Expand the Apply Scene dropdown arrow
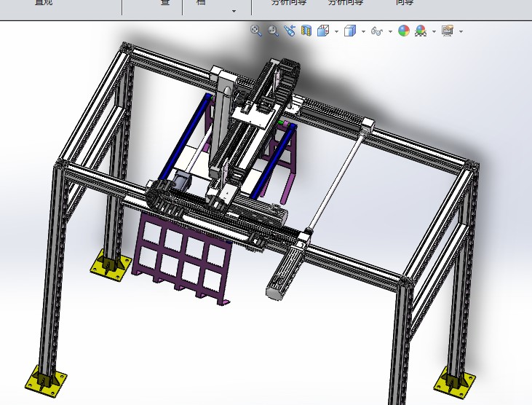Screen dimensions: 532x405 pos(434,31)
